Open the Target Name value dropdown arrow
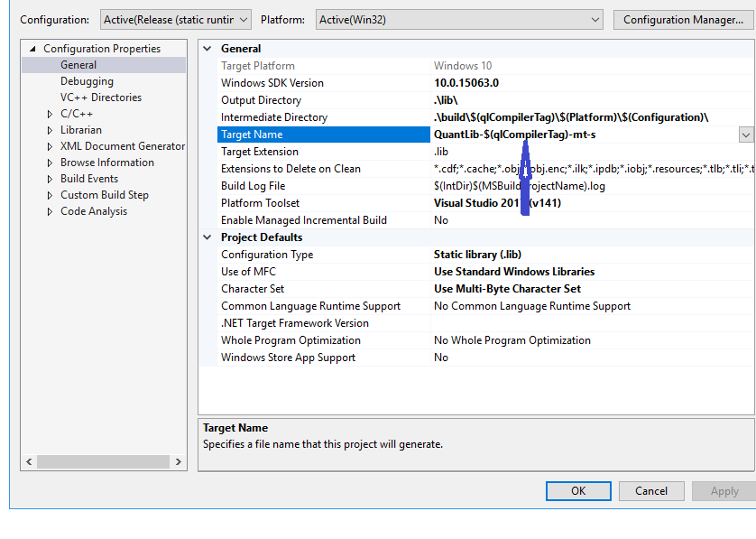 click(x=746, y=135)
